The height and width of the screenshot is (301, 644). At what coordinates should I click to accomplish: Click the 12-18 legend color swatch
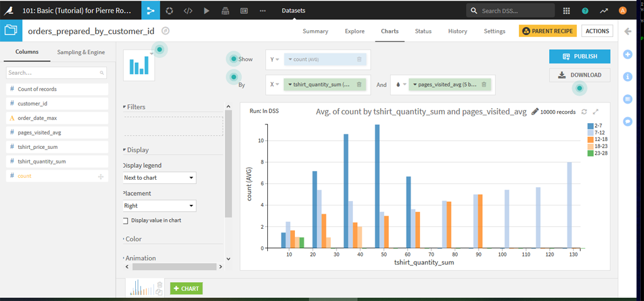590,140
